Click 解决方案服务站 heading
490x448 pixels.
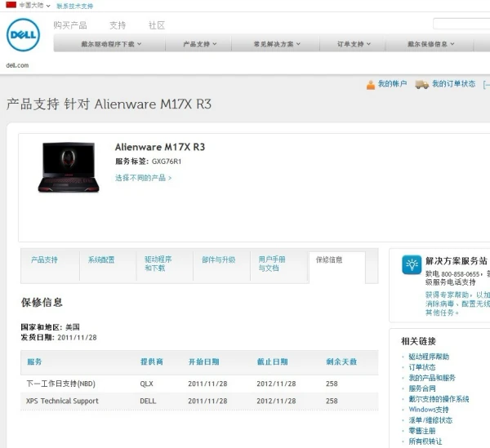(457, 260)
